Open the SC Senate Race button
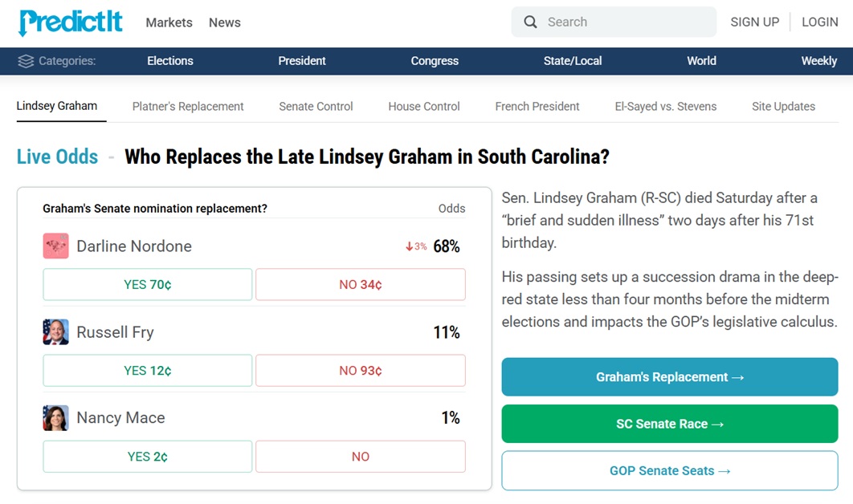This screenshot has width=853, height=504. point(670,424)
